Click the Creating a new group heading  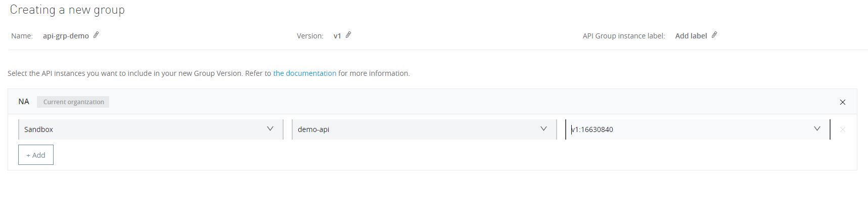coord(67,10)
